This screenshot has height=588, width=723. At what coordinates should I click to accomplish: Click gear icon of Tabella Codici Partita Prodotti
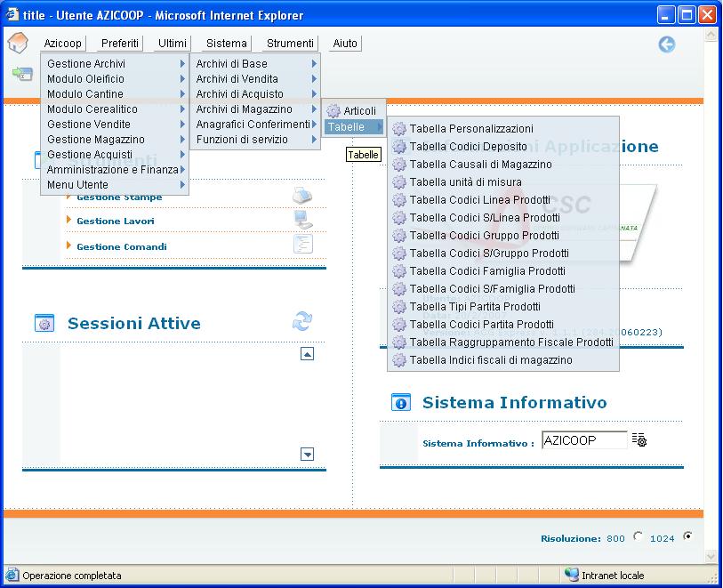[x=398, y=325]
